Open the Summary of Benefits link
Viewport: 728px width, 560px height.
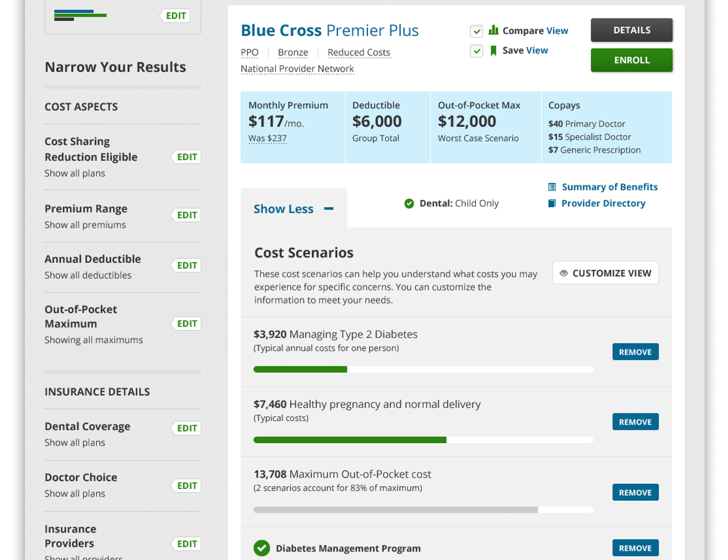[x=609, y=187]
